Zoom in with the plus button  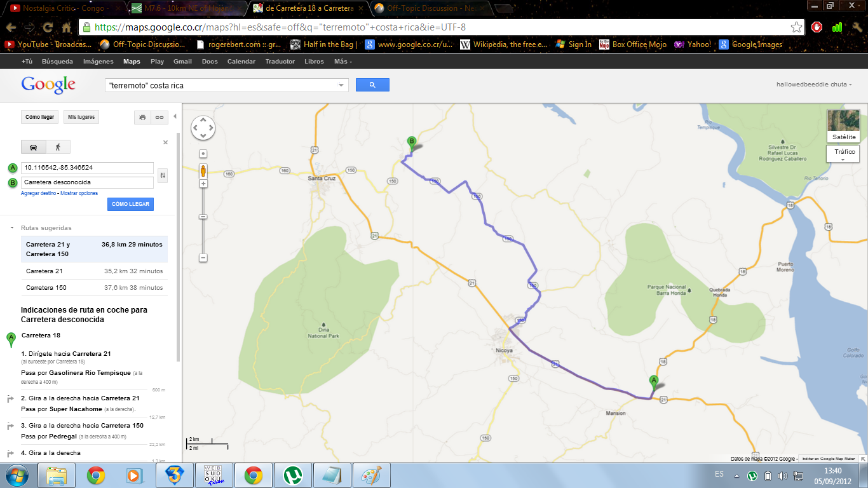click(203, 184)
